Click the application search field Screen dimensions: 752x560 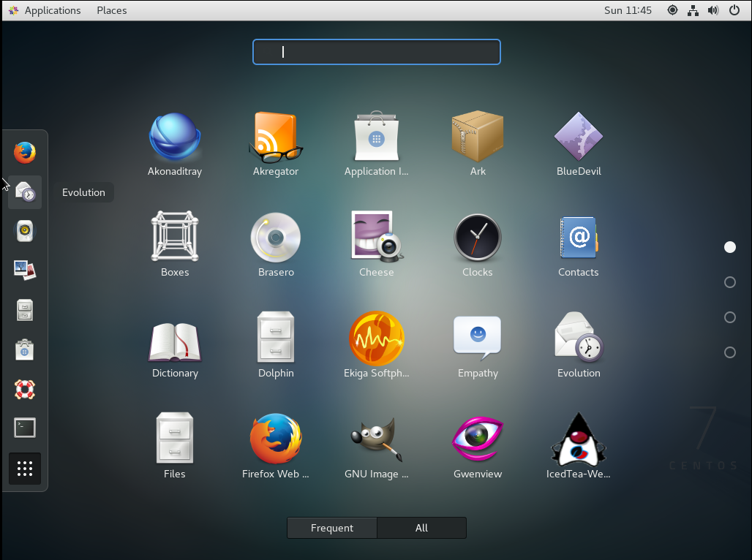pyautogui.click(x=376, y=52)
